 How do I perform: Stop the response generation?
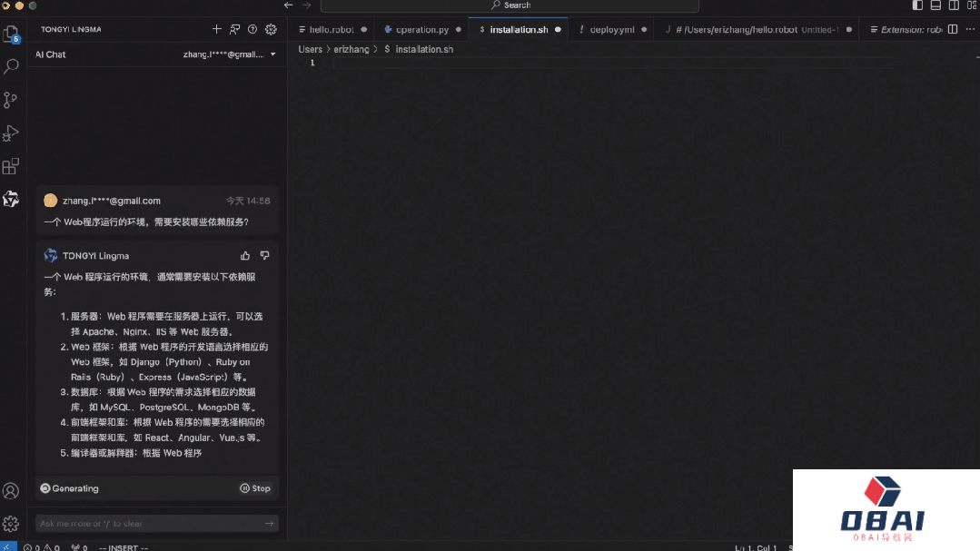[x=255, y=488]
